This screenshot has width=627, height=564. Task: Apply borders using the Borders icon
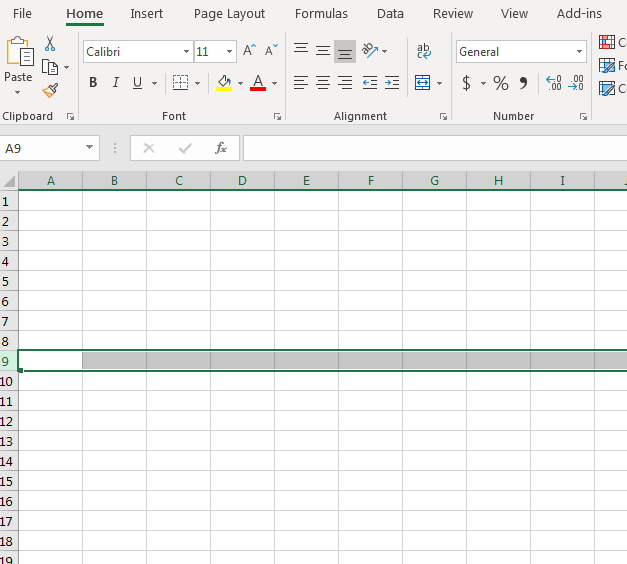tap(180, 83)
